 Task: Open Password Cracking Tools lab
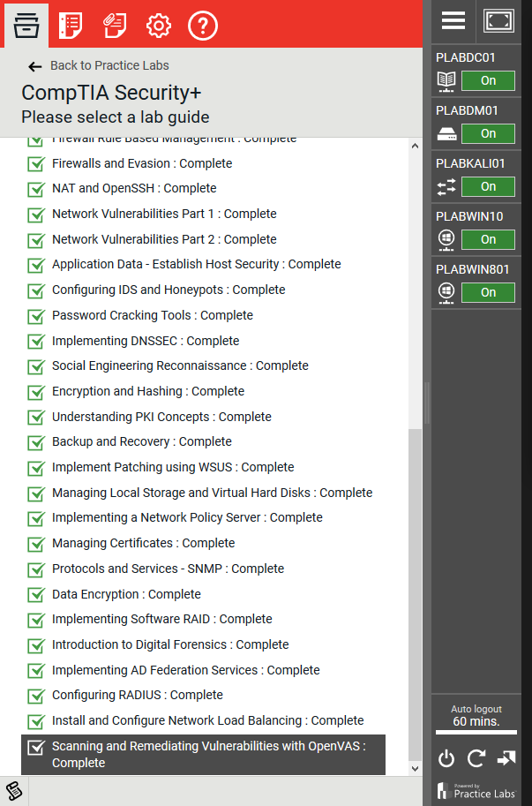pyautogui.click(x=153, y=316)
